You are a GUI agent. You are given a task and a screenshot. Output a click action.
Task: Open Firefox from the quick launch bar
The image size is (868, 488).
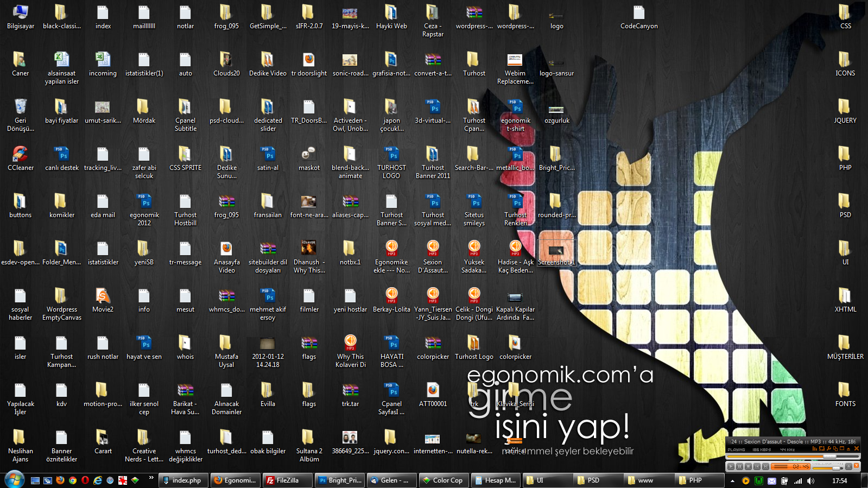pyautogui.click(x=60, y=480)
